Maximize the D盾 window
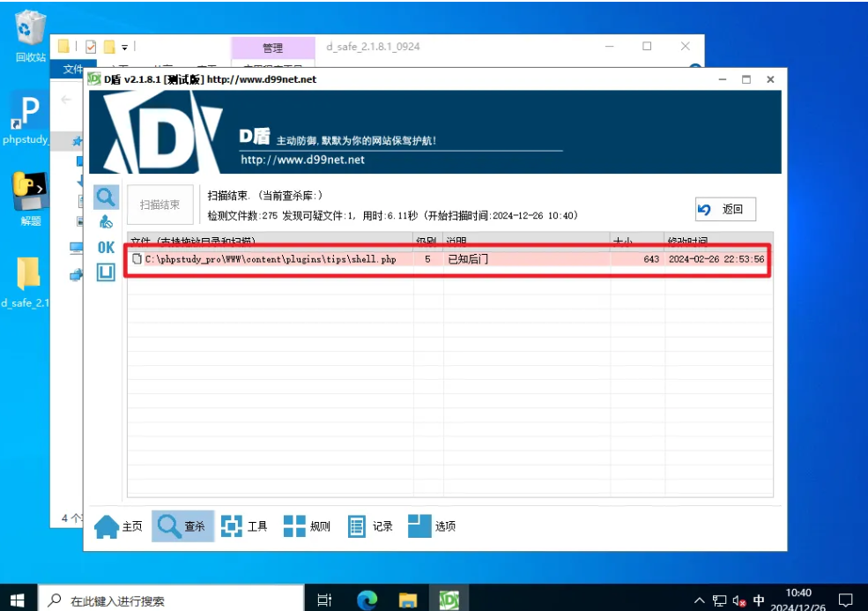The height and width of the screenshot is (611, 868). (x=746, y=79)
